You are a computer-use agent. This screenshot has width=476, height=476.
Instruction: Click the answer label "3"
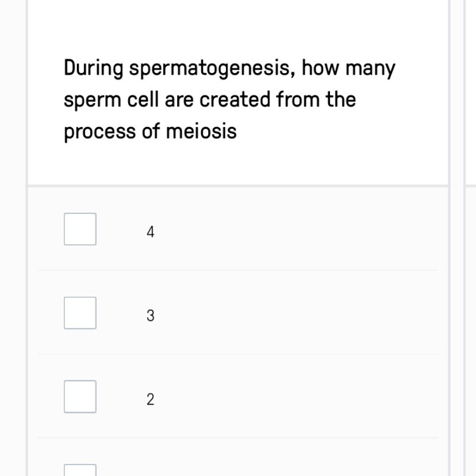point(151,316)
